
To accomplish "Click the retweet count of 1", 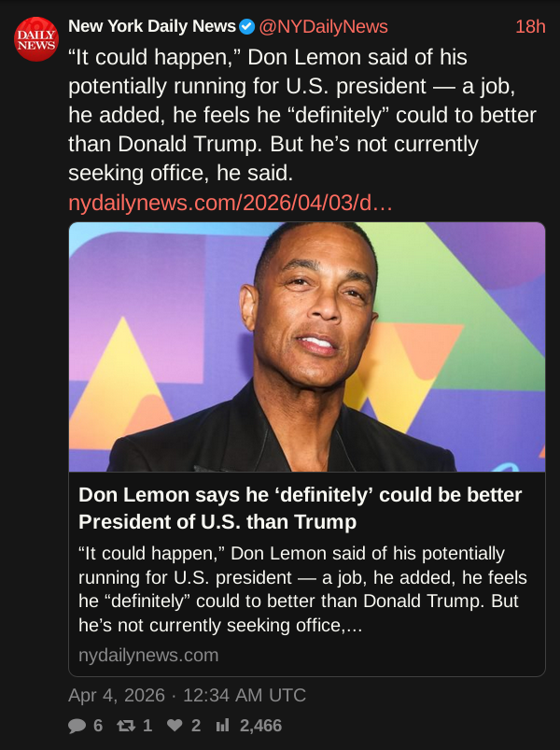I will click(x=147, y=726).
